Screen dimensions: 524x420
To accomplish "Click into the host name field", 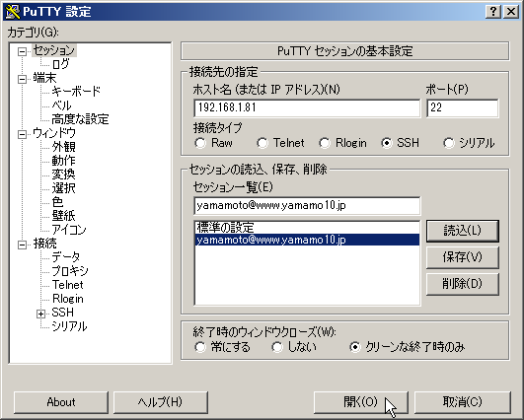I will coord(307,107).
